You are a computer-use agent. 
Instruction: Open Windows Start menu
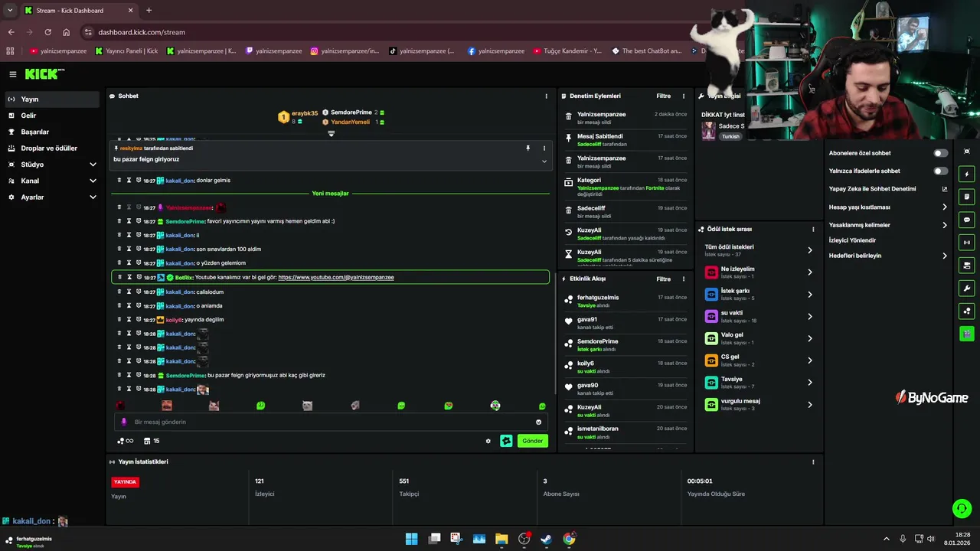412,539
